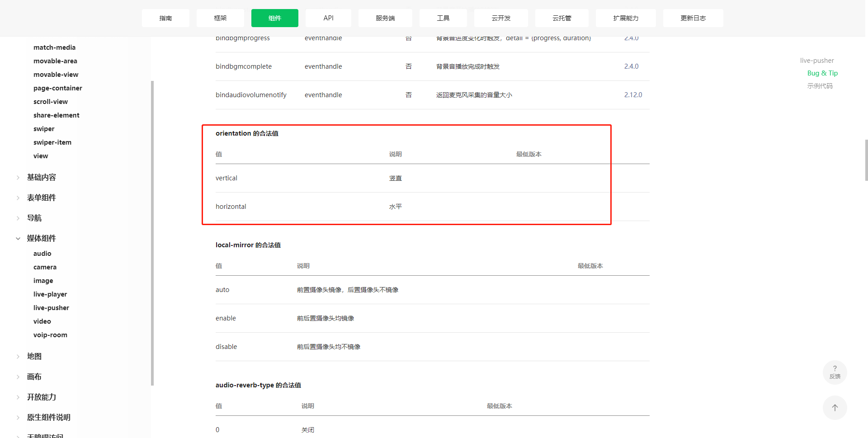The image size is (868, 438).
Task: Expand the 表单组件 section
Action: tap(41, 198)
